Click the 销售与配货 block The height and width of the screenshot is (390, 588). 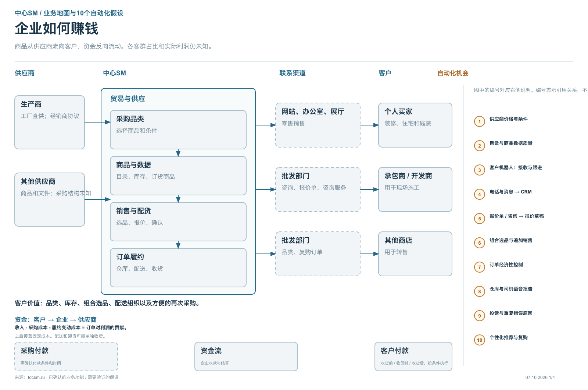[178, 221]
